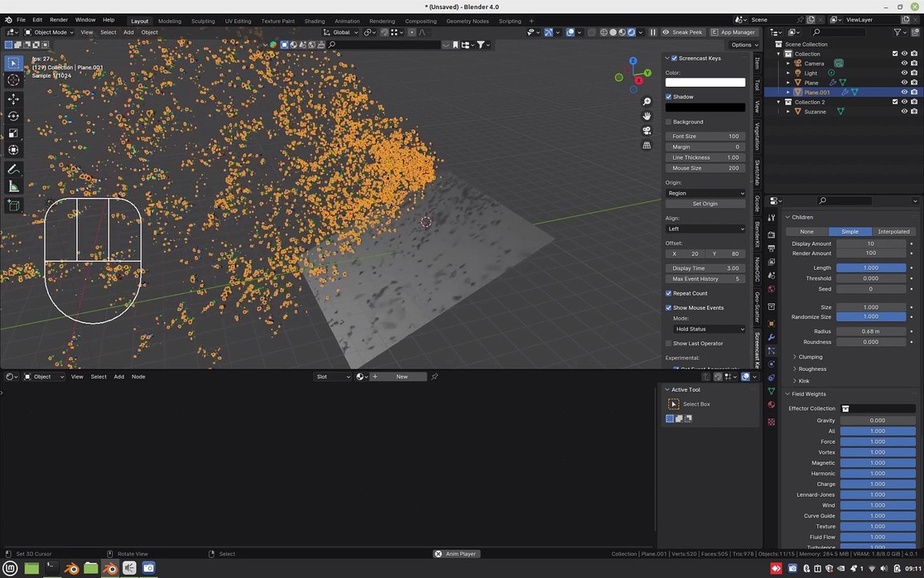Image resolution: width=924 pixels, height=578 pixels.
Task: Open the Render menu
Action: 59,19
